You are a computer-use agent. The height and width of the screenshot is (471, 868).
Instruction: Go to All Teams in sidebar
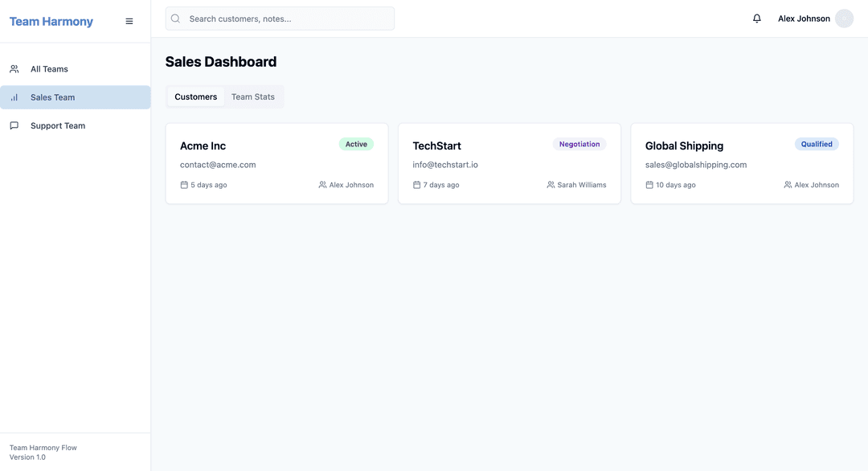pyautogui.click(x=49, y=69)
